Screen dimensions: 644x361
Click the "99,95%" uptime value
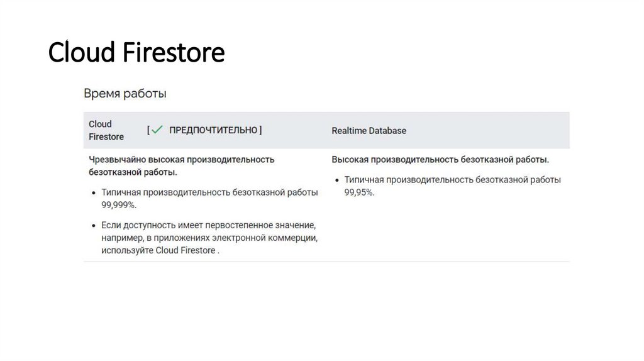click(x=359, y=192)
